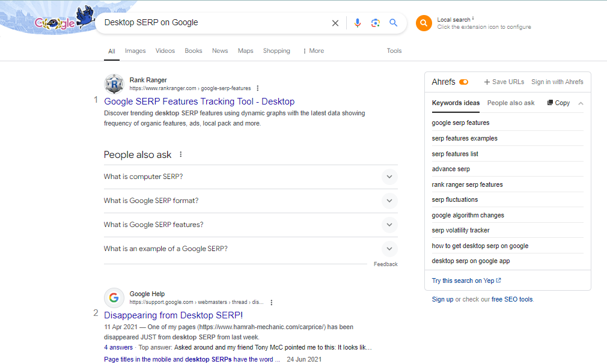Click the rankranger.com result URL
The height and width of the screenshot is (364, 607).
[190, 88]
